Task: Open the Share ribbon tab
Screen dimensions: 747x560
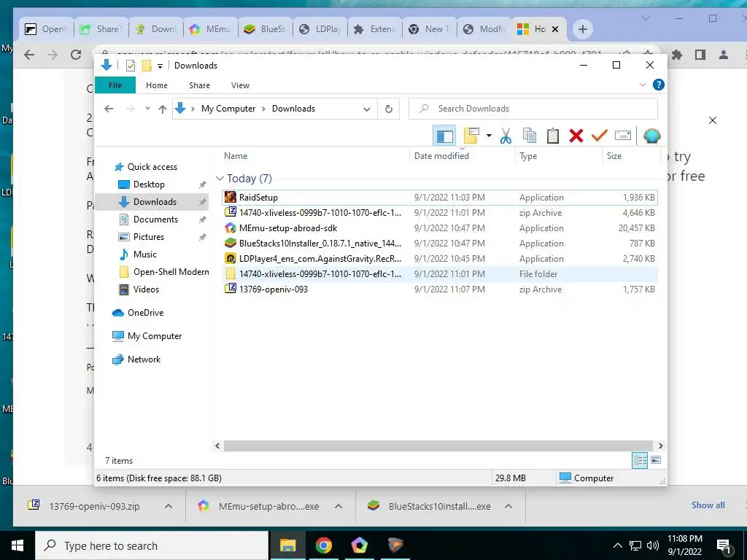Action: [x=199, y=85]
